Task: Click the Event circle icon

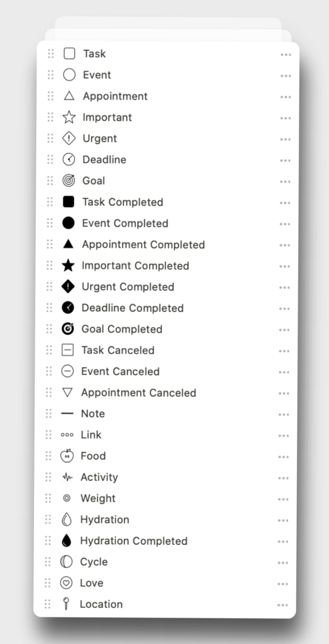Action: (x=69, y=75)
